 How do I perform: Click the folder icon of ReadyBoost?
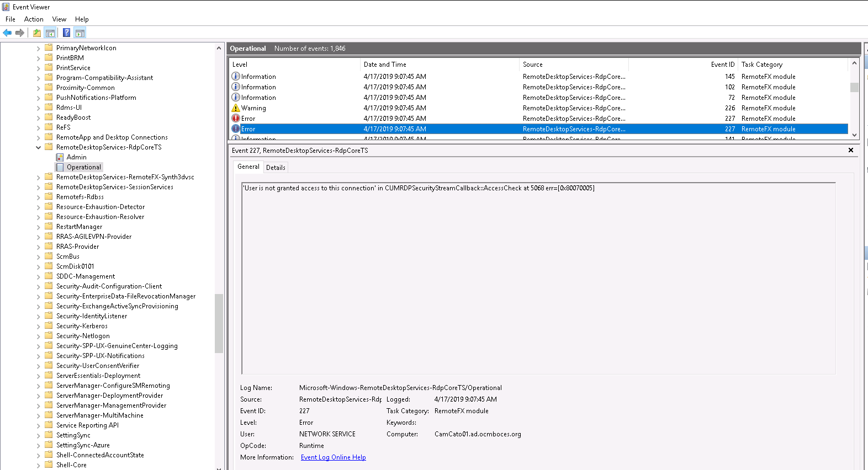point(49,117)
